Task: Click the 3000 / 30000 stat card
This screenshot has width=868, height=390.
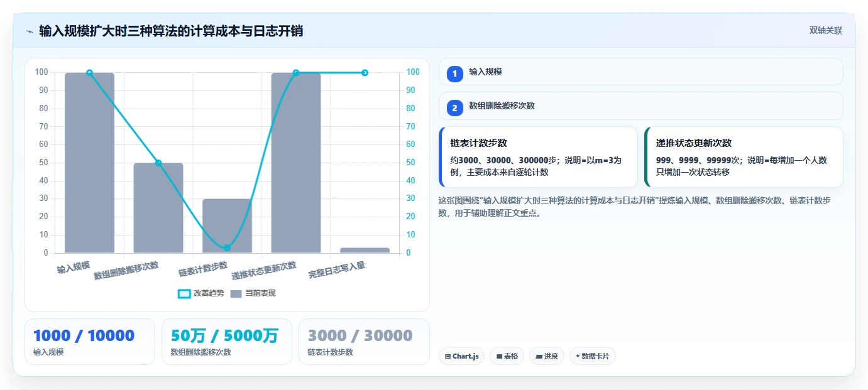Action: point(364,342)
